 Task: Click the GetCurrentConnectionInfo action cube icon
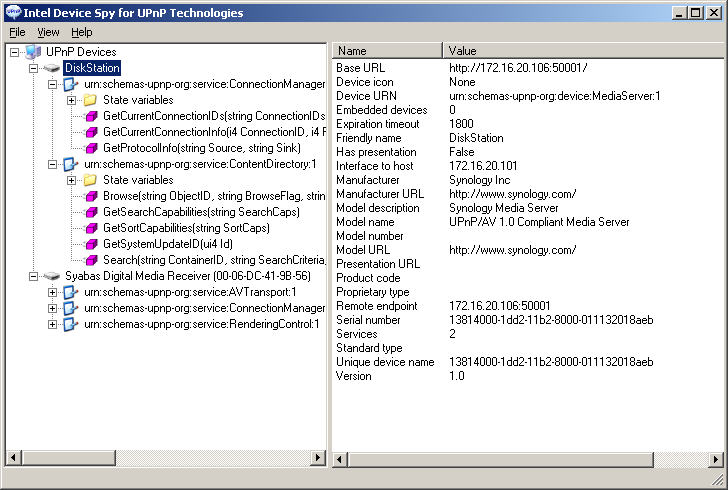coord(91,132)
